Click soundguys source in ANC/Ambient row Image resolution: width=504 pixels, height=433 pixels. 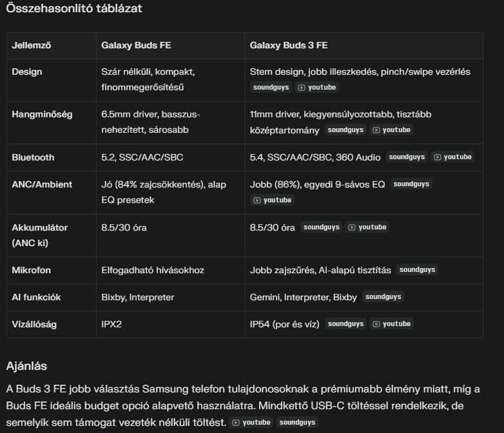[x=411, y=184]
